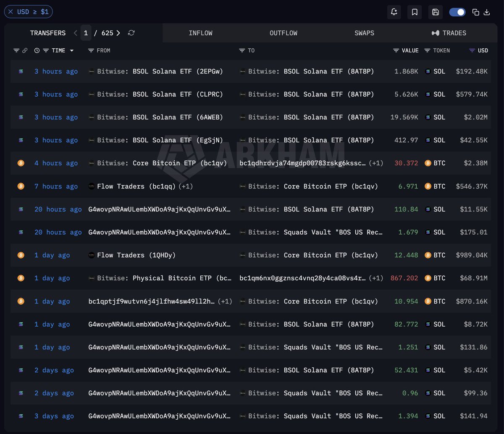The height and width of the screenshot is (434, 504).
Task: Click the link icon in the header
Action: pos(25,50)
